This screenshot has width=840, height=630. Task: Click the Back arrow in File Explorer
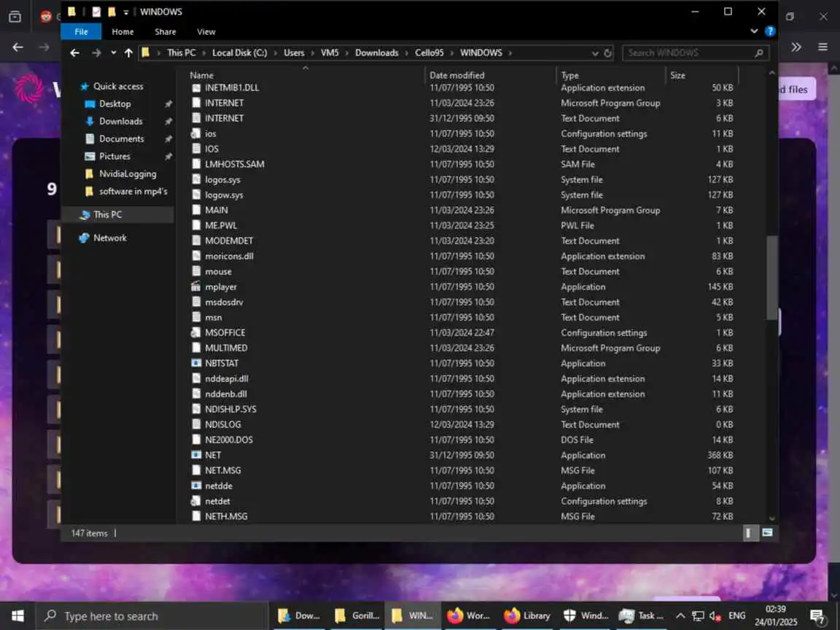click(75, 52)
